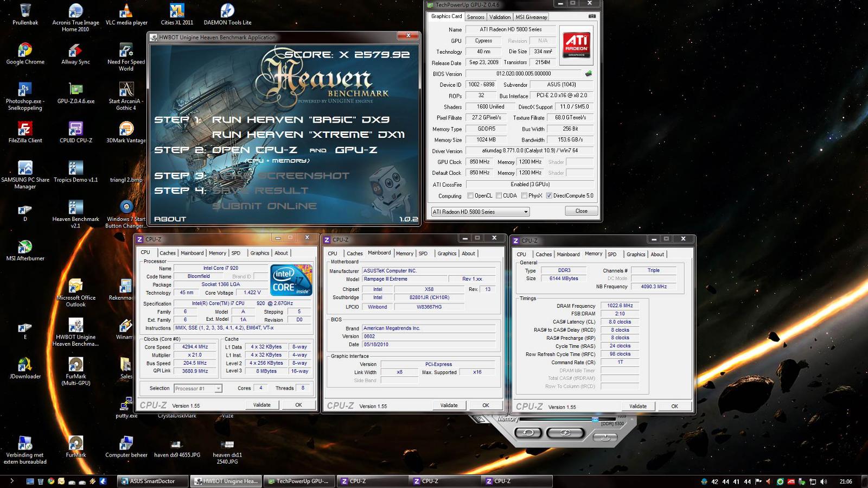Open Tropics Demo v1.1 shortcut
This screenshot has height=488, width=868.
75,172
